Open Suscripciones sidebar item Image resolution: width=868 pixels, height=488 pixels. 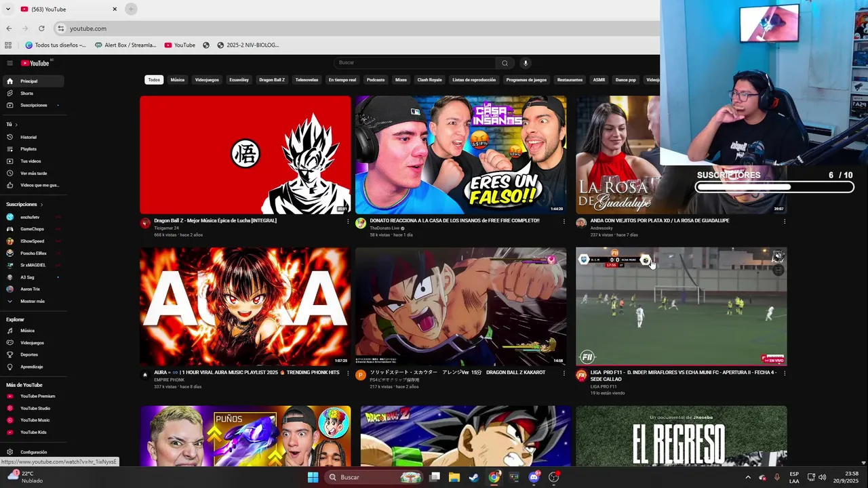click(33, 105)
